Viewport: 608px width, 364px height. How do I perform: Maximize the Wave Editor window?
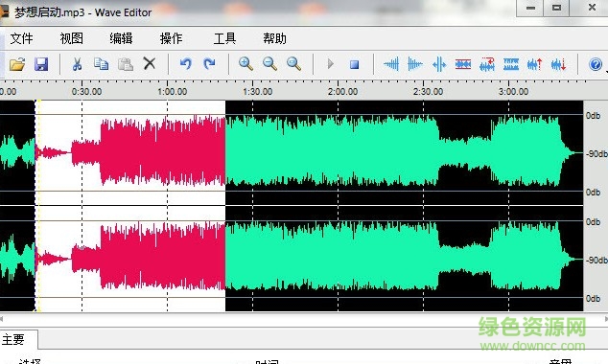click(x=556, y=8)
